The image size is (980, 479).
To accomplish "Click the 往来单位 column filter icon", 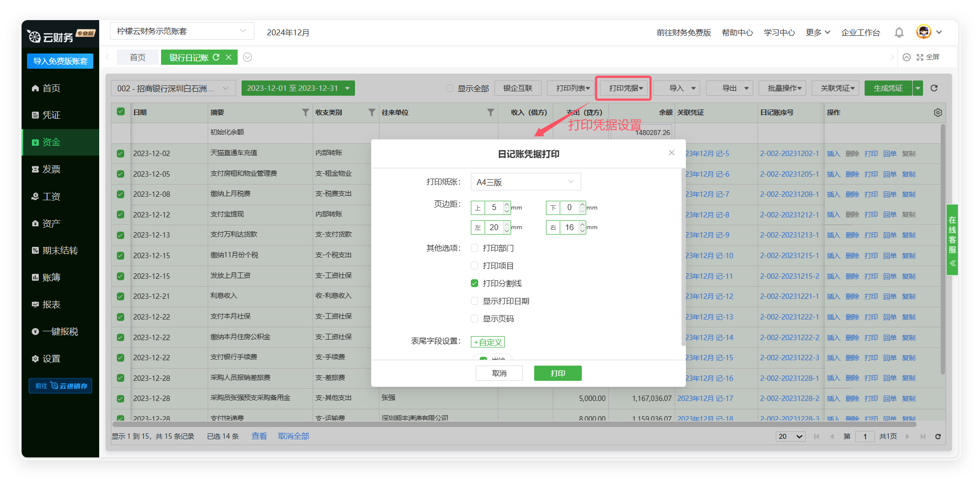I will 490,112.
